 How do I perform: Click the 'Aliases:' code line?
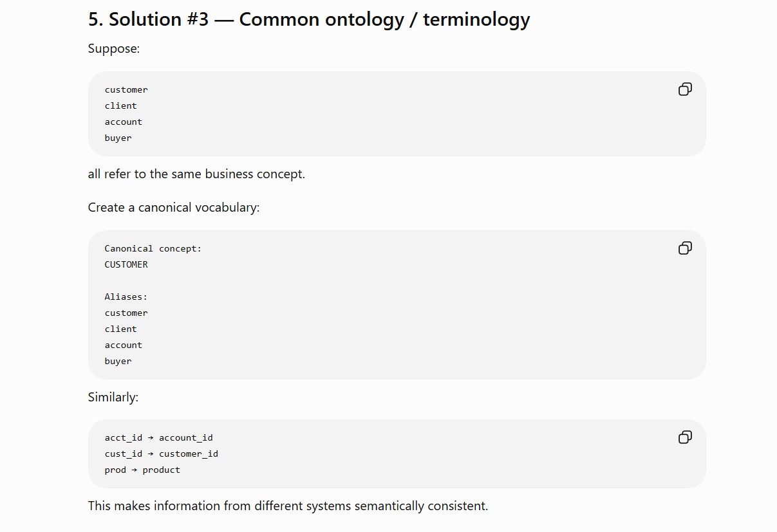[x=126, y=297]
